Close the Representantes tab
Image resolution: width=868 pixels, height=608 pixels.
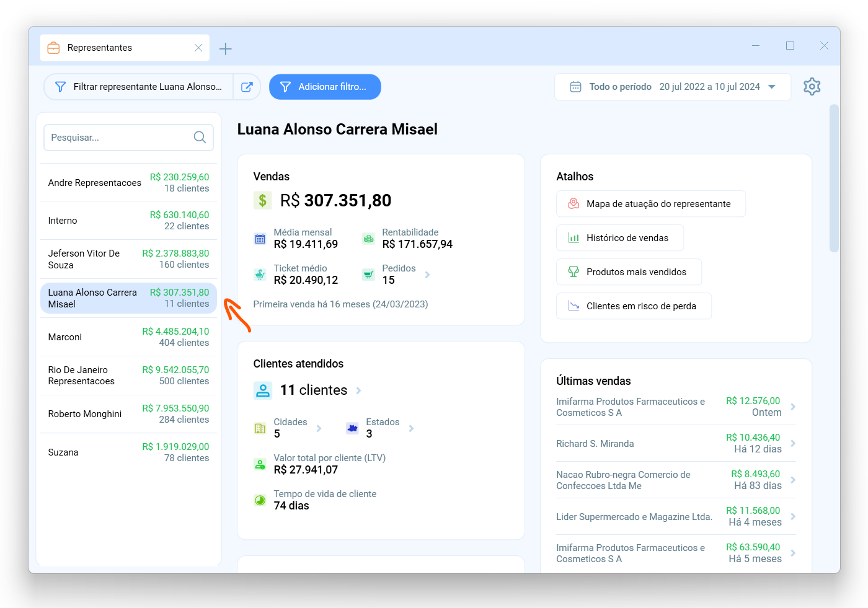[198, 48]
